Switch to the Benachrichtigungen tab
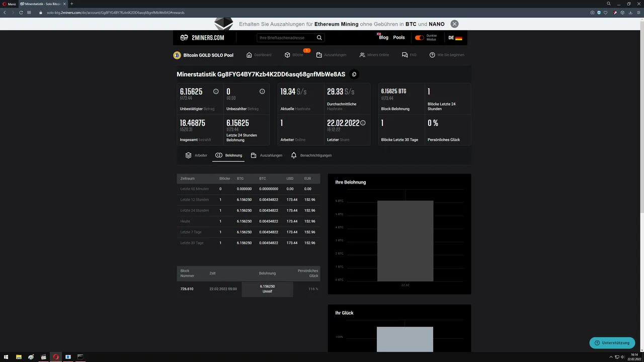The height and width of the screenshot is (362, 644). click(x=311, y=155)
